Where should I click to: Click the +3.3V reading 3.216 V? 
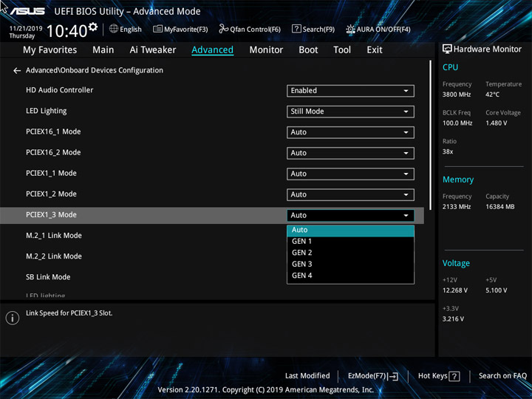tap(453, 319)
